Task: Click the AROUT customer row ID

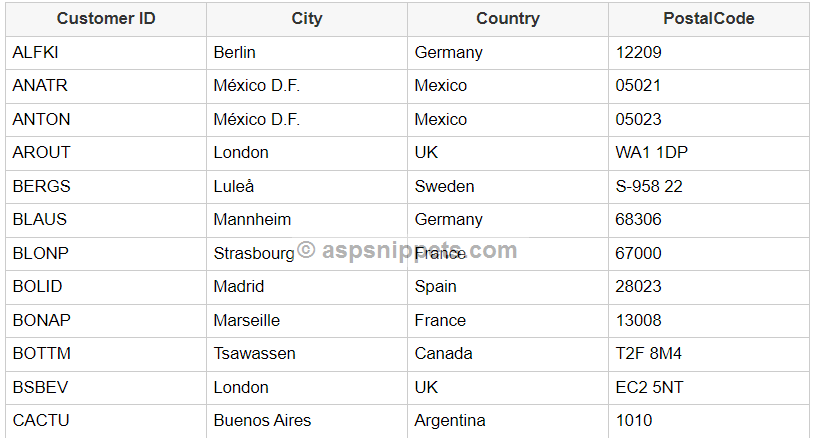Action: pyautogui.click(x=41, y=153)
